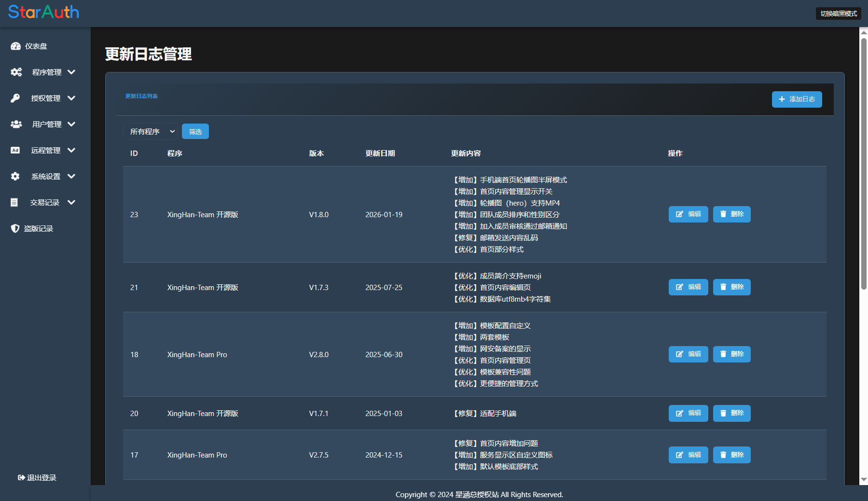The width and height of the screenshot is (868, 501).
Task: Click the shield icon for piracy records
Action: pos(15,229)
